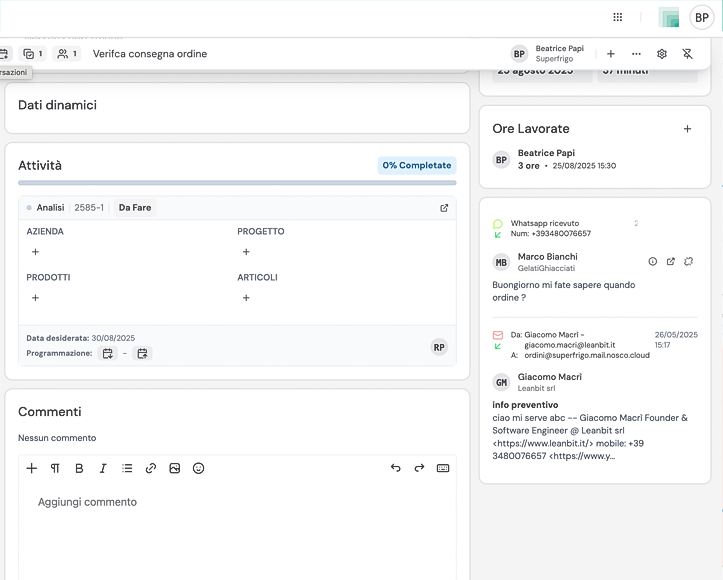Click the Da Fare status badge
The width and height of the screenshot is (723, 580).
tap(134, 208)
